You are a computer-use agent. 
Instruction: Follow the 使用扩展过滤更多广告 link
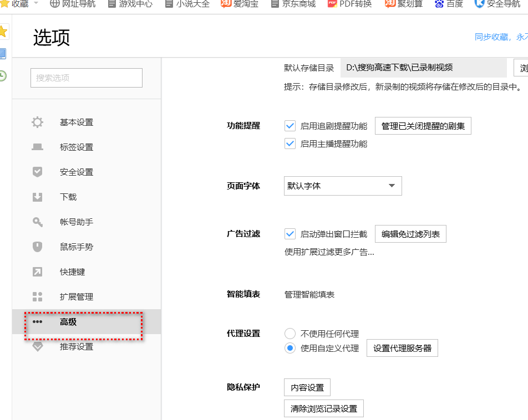[329, 252]
